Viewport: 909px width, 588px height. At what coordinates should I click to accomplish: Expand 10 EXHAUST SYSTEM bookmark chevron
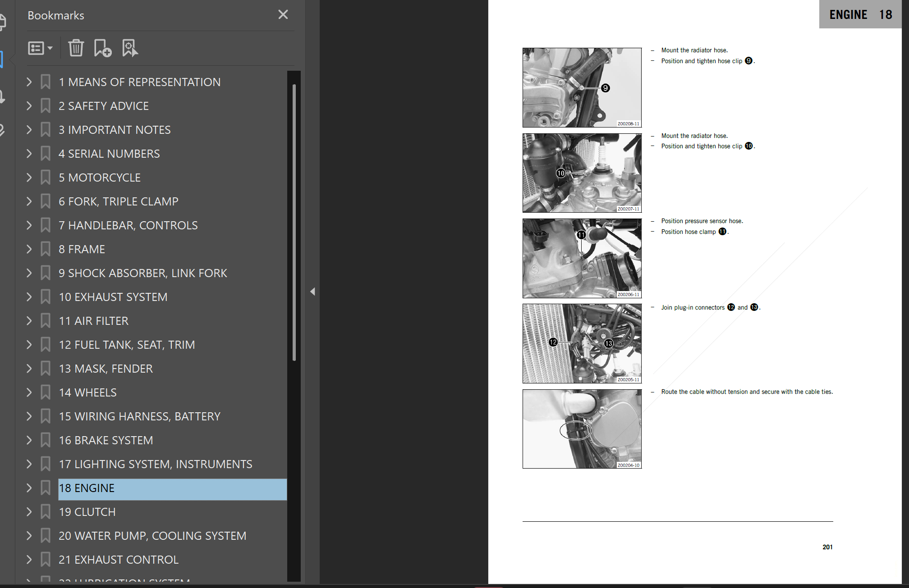[x=29, y=297]
